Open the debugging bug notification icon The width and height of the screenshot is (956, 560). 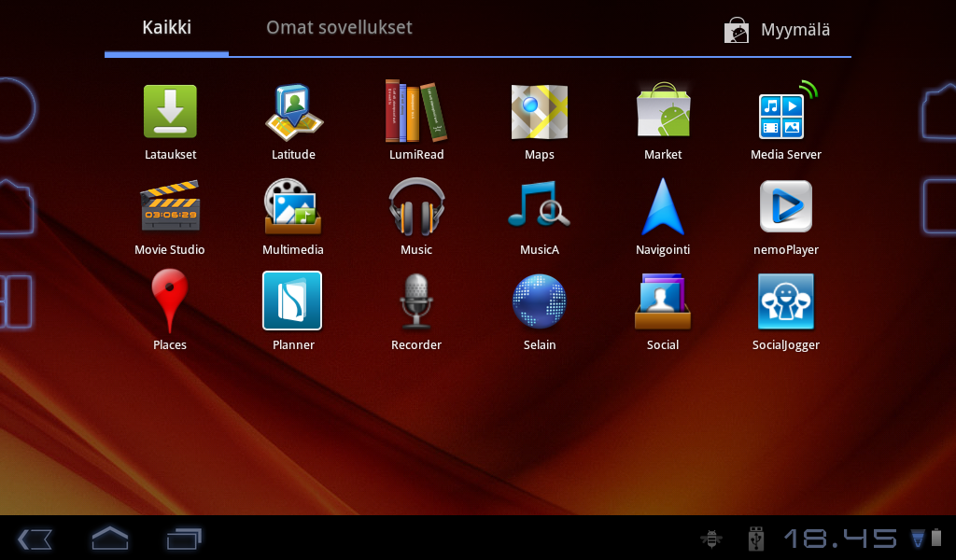(711, 539)
